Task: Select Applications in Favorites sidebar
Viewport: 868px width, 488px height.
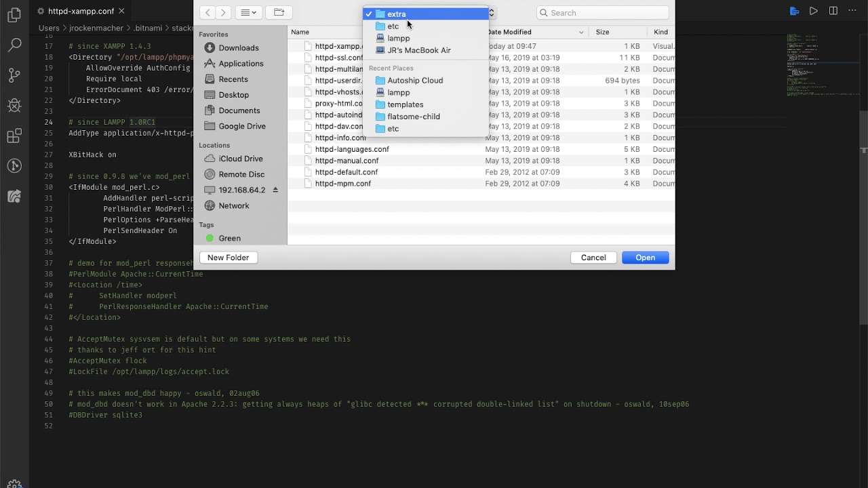Action: click(x=241, y=63)
